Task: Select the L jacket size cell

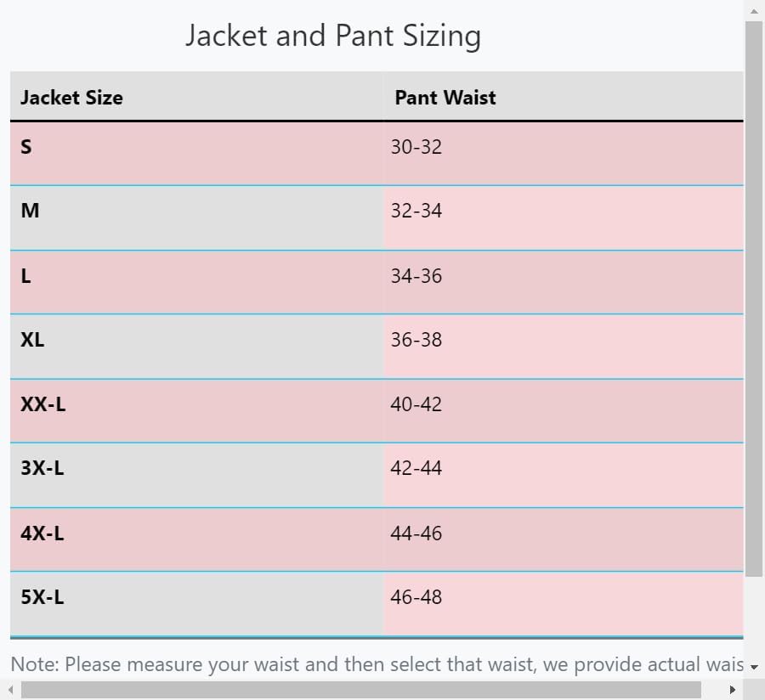Action: pyautogui.click(x=196, y=282)
